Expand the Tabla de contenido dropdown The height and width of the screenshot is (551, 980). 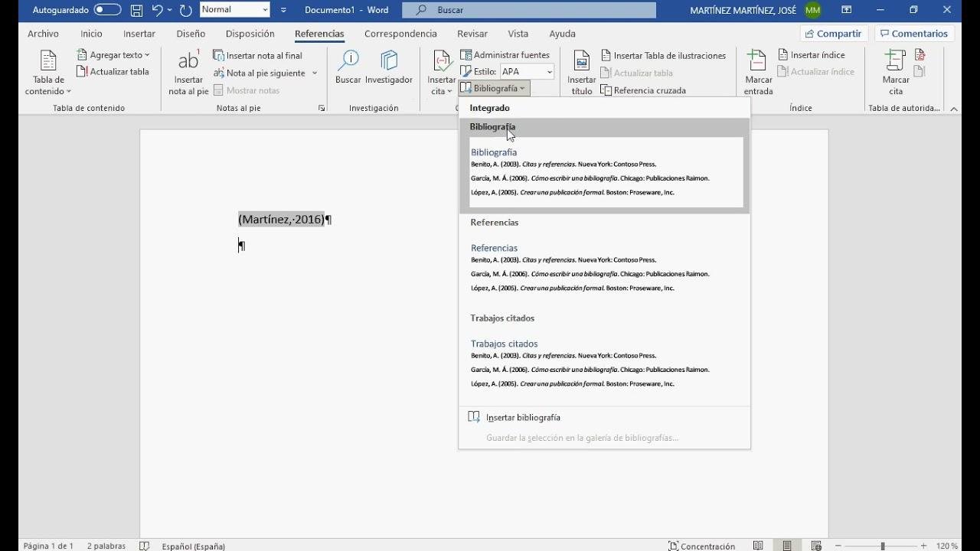[47, 73]
